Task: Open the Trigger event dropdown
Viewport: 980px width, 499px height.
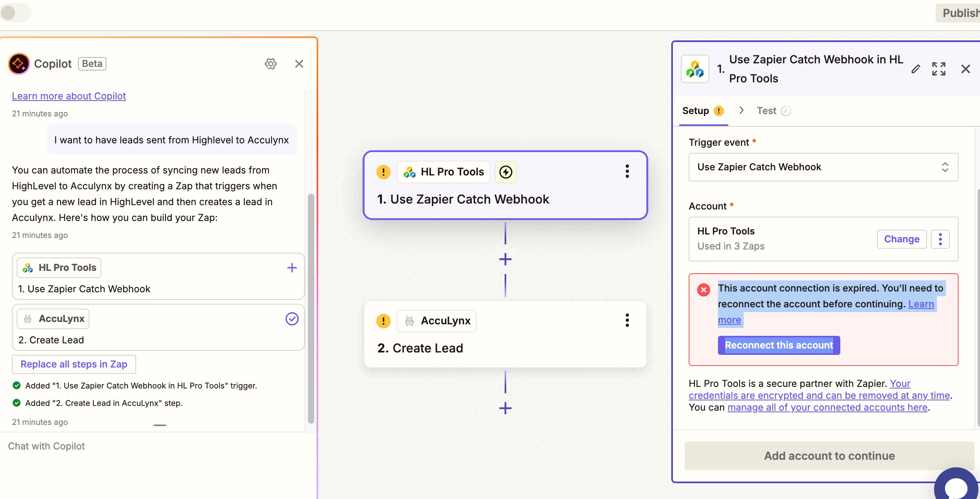Action: point(823,167)
